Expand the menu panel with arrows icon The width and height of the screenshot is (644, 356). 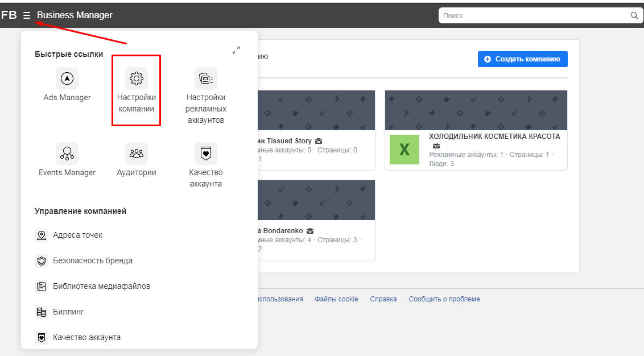(x=236, y=50)
